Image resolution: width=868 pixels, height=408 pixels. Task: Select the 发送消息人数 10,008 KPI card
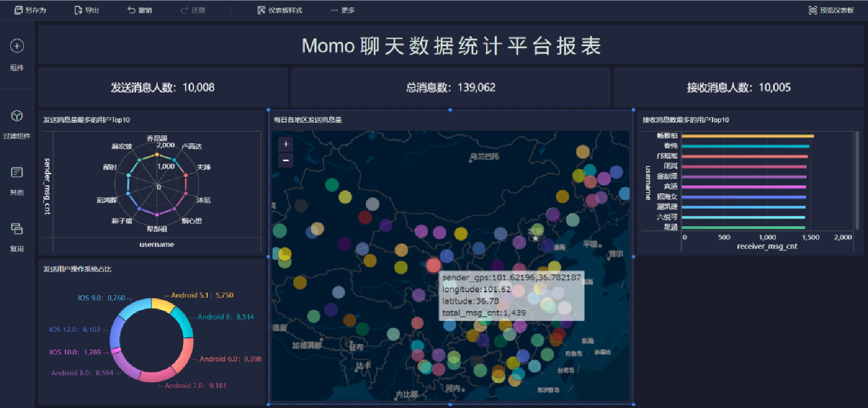(x=163, y=88)
